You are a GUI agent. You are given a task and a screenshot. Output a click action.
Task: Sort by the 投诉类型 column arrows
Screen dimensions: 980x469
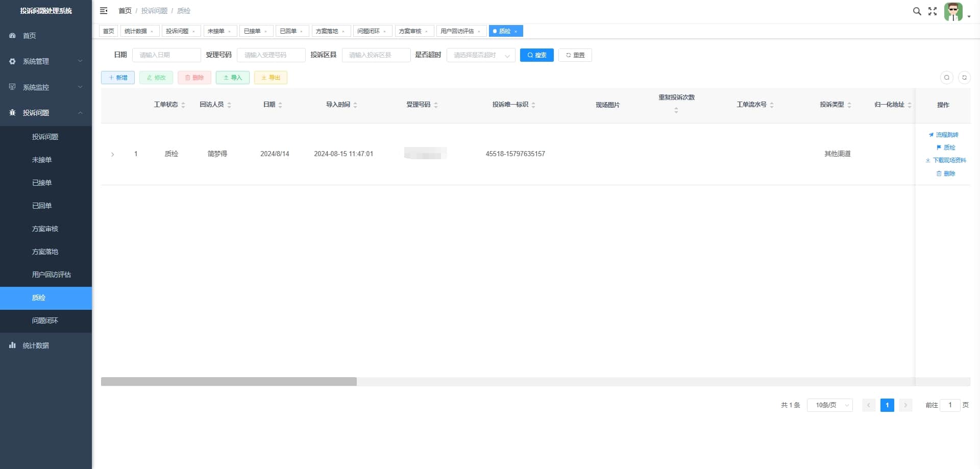coord(849,105)
